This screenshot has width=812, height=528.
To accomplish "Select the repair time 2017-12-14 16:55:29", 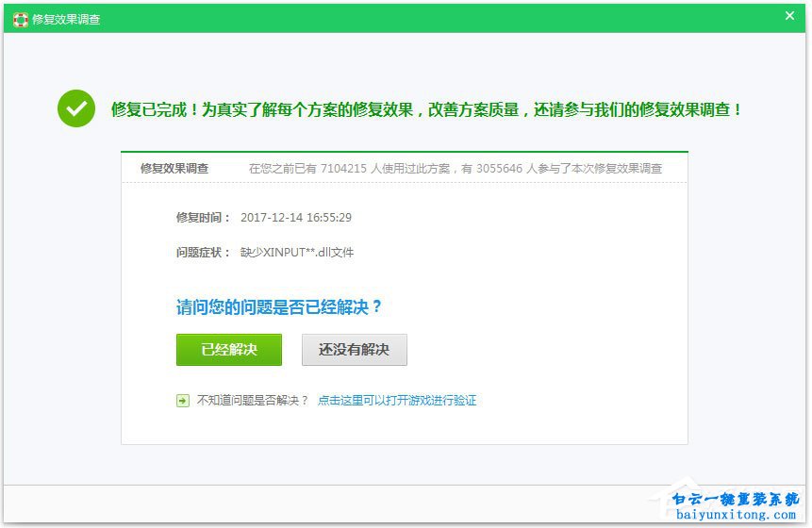I will click(296, 218).
